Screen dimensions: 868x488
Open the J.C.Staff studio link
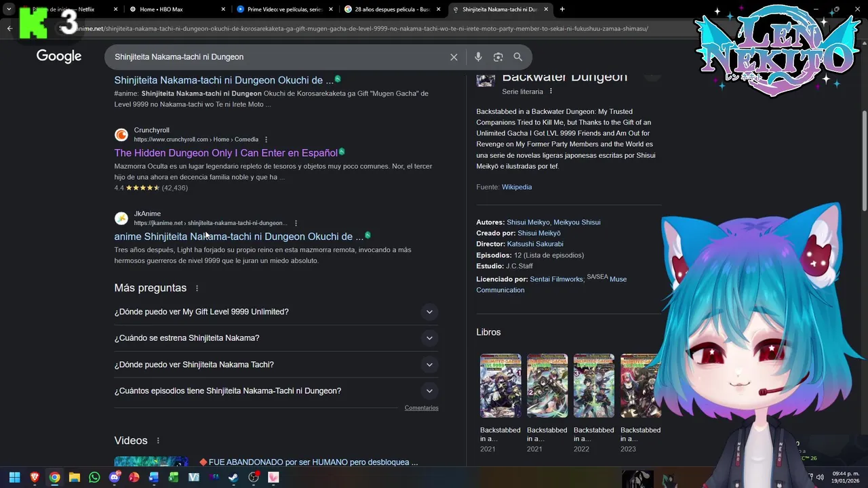click(519, 266)
